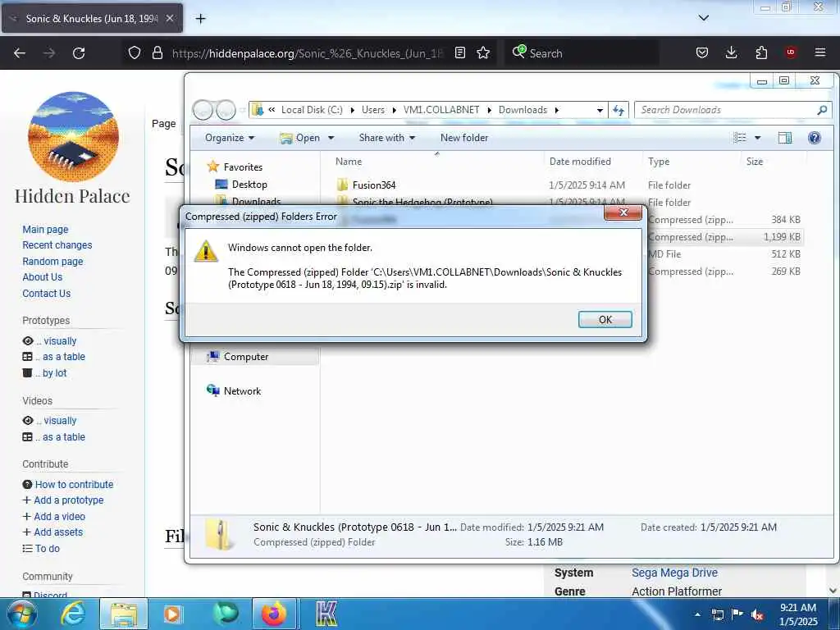Click the site padlock icon
Screen dimensions: 840x630
coord(157,52)
